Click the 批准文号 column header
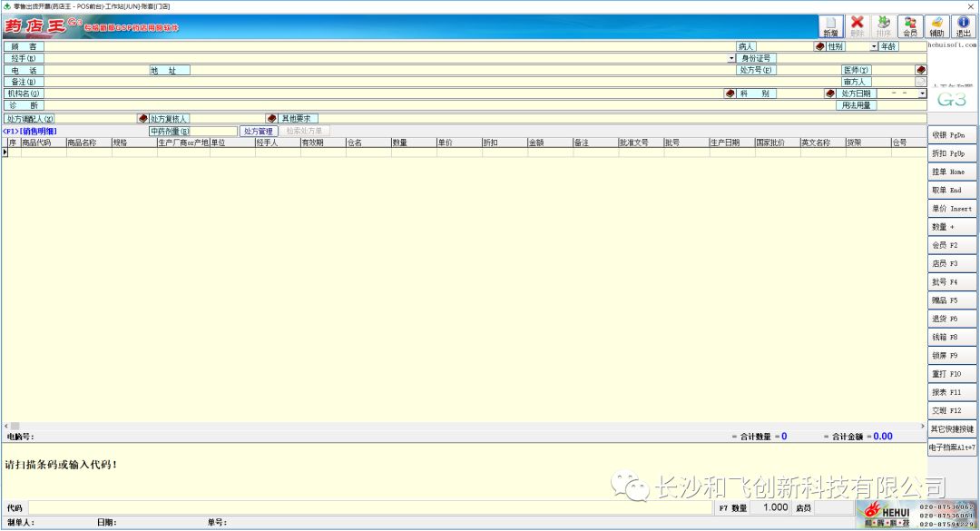This screenshot has height=531, width=980. pyautogui.click(x=641, y=143)
